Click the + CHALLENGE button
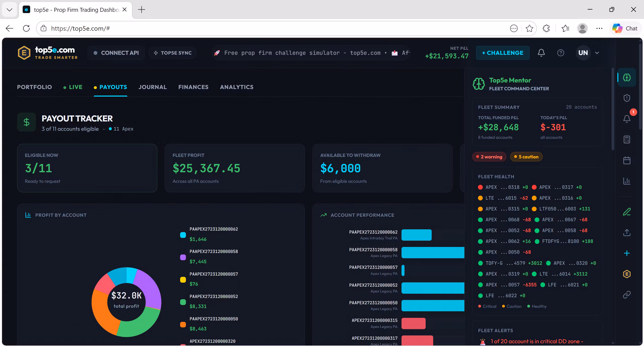Viewport: 644px width, 347px height. pos(503,53)
